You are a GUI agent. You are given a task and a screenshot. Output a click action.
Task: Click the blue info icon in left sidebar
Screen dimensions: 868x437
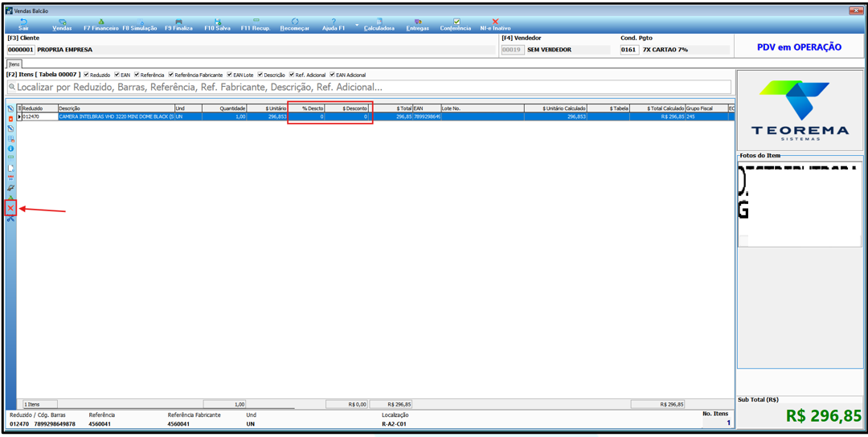(10, 149)
